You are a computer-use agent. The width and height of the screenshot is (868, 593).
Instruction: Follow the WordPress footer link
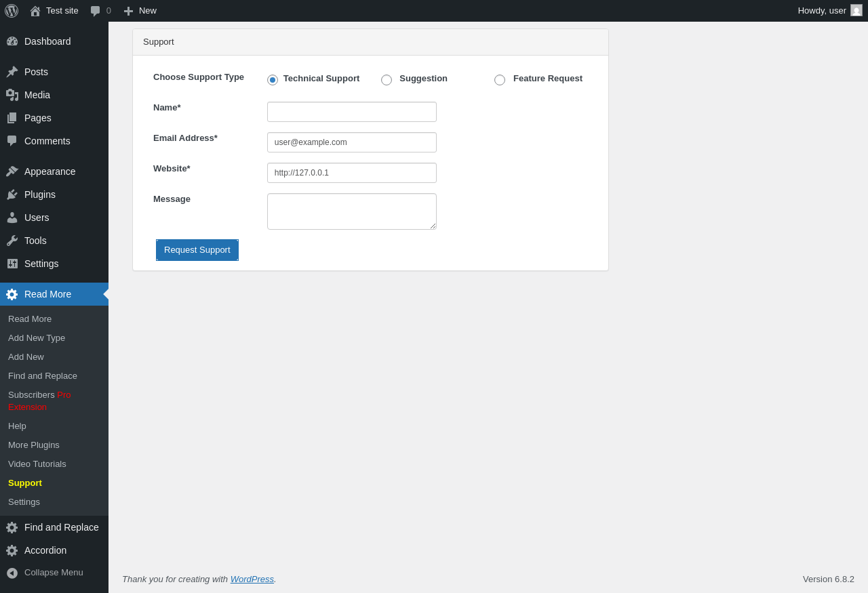click(x=252, y=579)
